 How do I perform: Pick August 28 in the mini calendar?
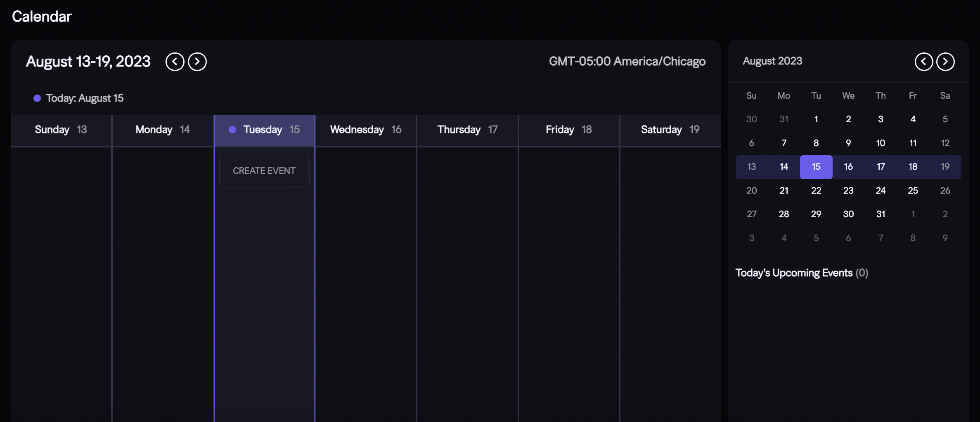[784, 214]
